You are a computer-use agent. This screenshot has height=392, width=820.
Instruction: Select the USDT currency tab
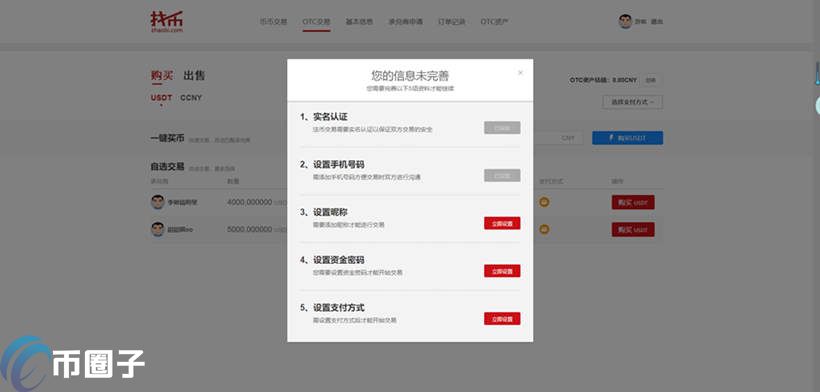click(x=161, y=98)
